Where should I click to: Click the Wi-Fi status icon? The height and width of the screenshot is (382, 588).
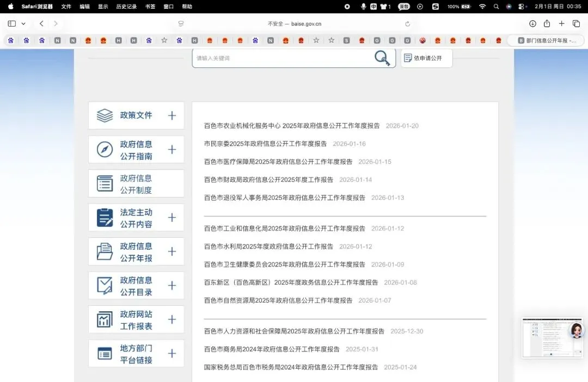[482, 7]
